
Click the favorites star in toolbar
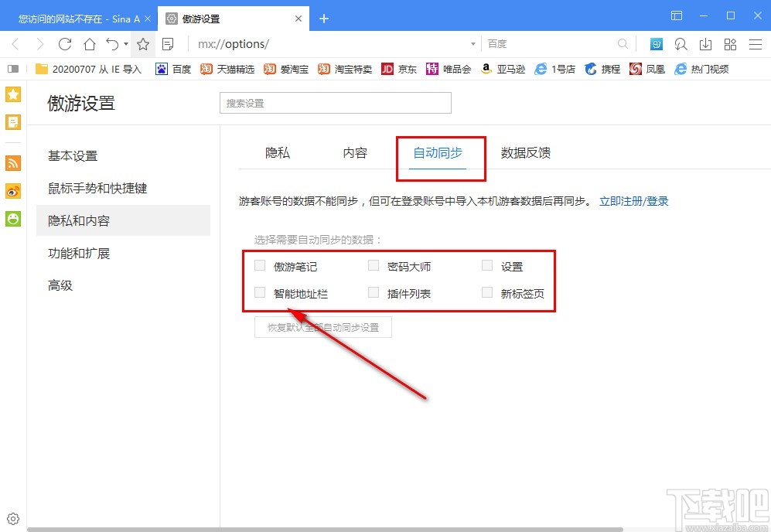click(x=143, y=44)
